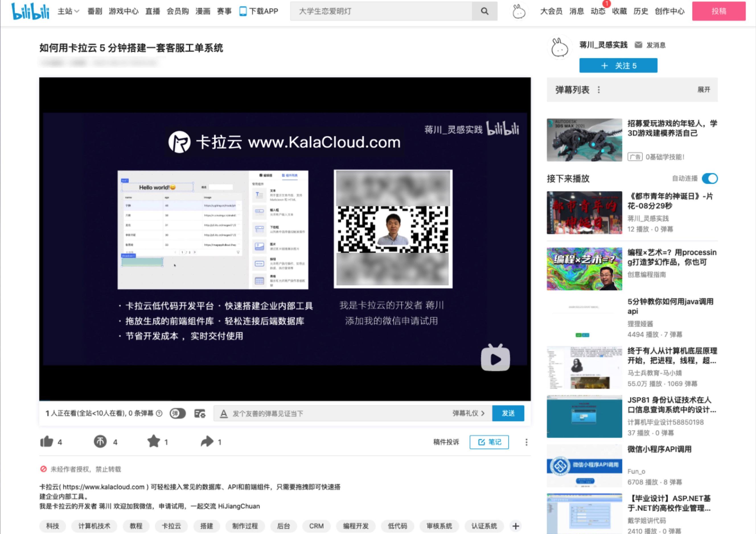Click uploader name 创意编程指南

tap(647, 275)
